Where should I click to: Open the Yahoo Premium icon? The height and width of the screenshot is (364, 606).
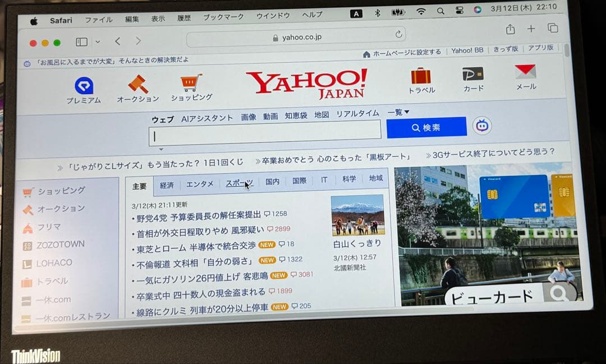[84, 85]
